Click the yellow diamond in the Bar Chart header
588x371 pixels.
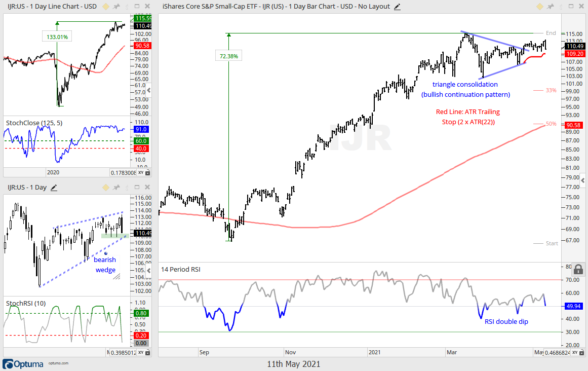(539, 7)
